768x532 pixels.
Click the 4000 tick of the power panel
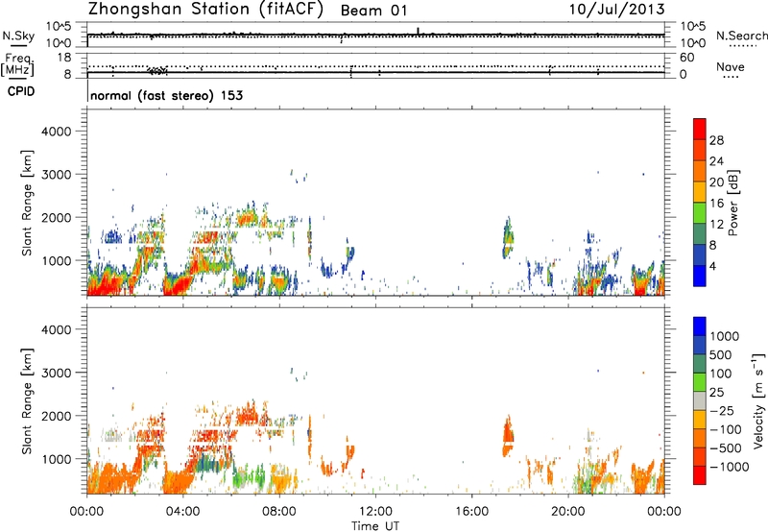click(x=57, y=132)
